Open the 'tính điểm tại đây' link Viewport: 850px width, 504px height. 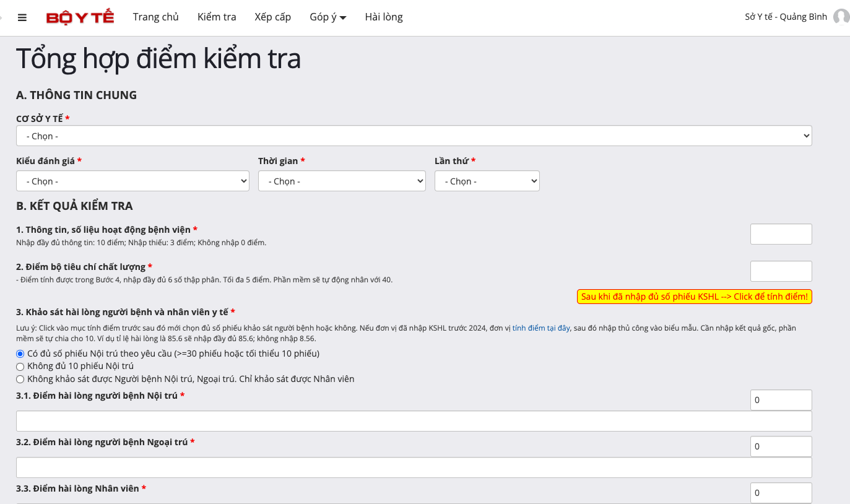coord(540,328)
